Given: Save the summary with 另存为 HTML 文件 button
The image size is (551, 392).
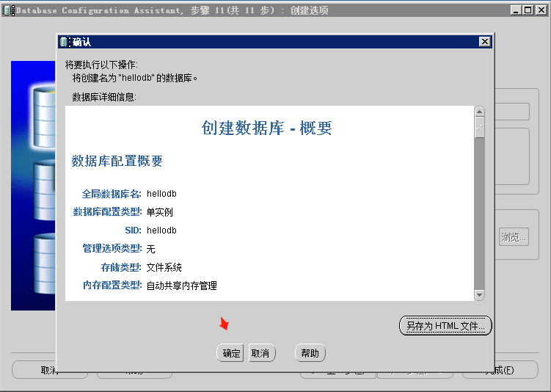Looking at the screenshot, I should pos(445,325).
